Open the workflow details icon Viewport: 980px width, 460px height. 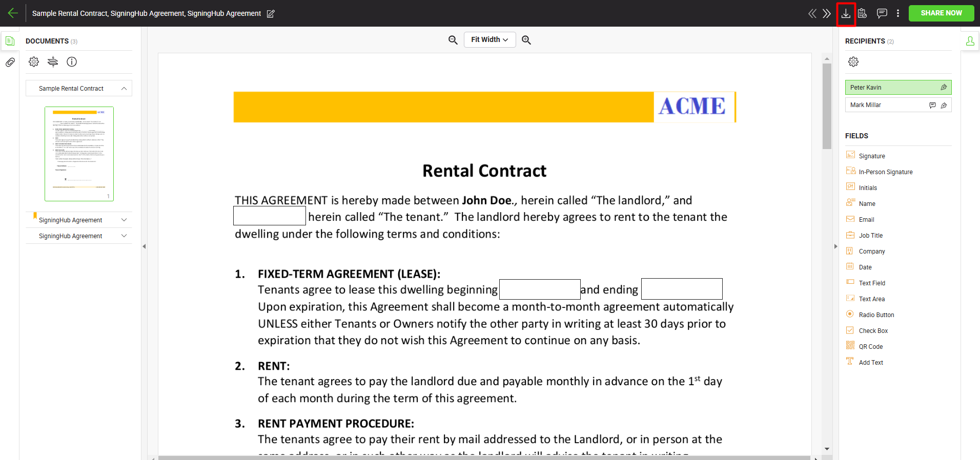point(863,13)
